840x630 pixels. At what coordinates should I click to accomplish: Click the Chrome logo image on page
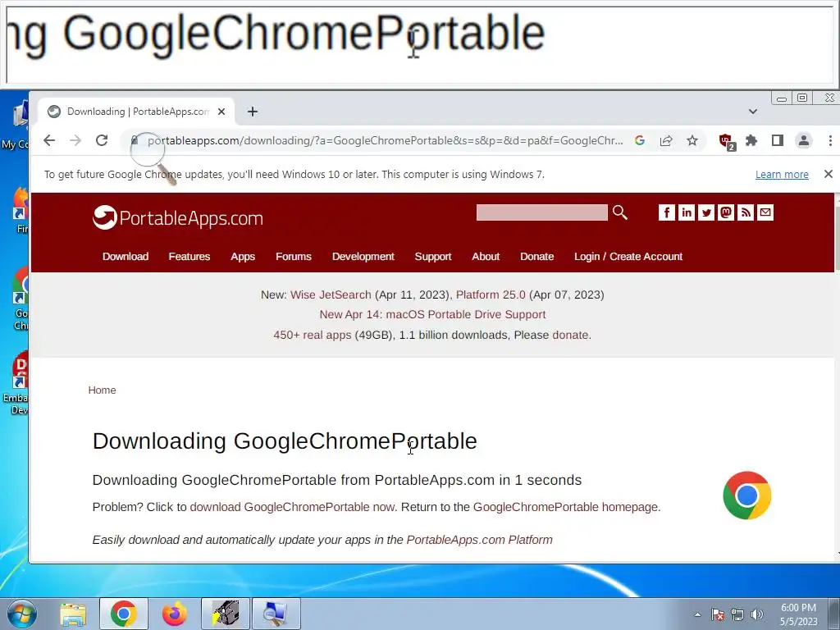746,495
